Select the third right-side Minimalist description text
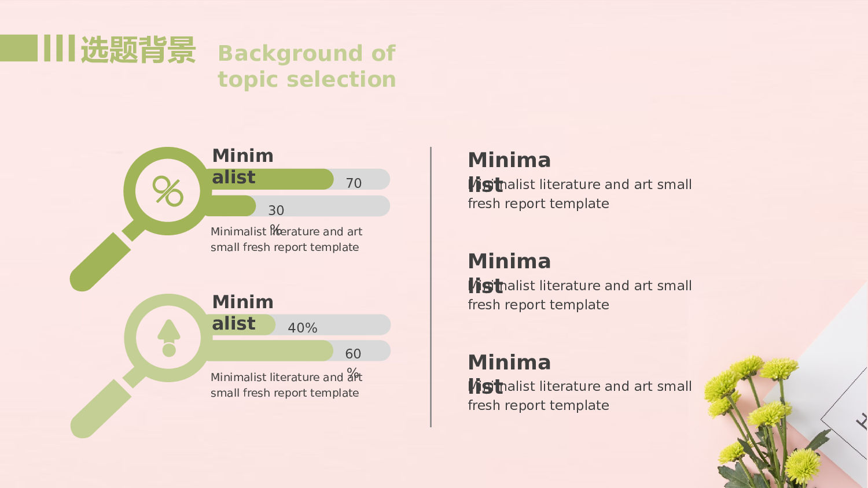Image resolution: width=868 pixels, height=488 pixels. coord(580,395)
